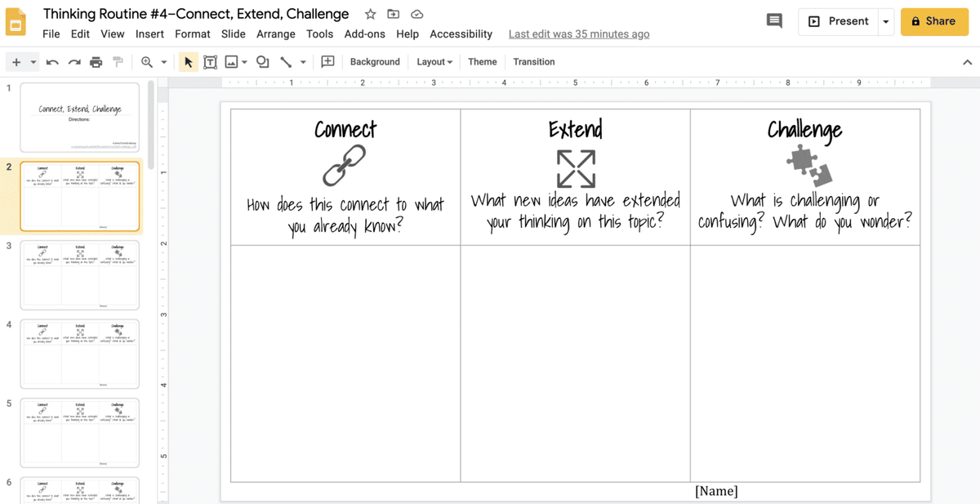
Task: Open the Format menu
Action: point(193,34)
